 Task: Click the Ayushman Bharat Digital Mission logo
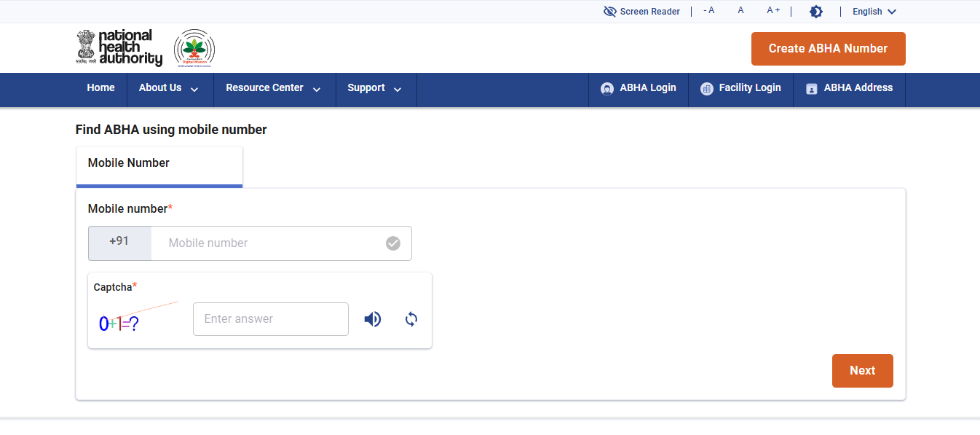(x=194, y=49)
